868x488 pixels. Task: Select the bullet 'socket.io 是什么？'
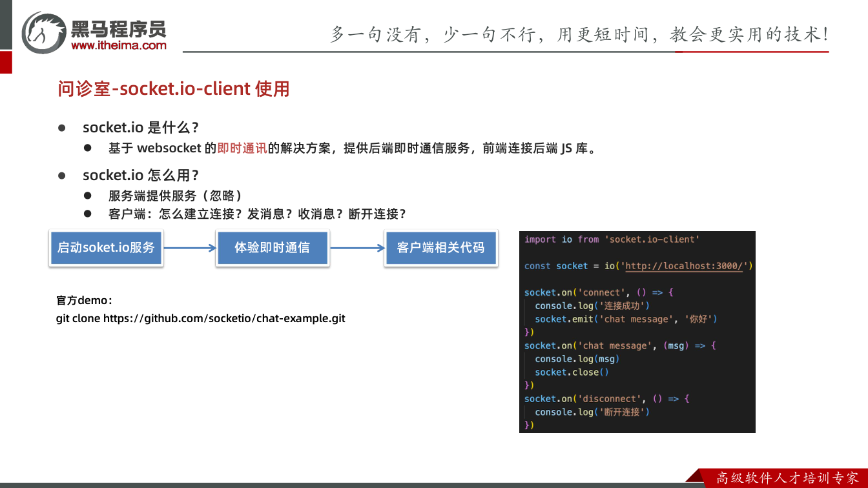click(x=141, y=127)
